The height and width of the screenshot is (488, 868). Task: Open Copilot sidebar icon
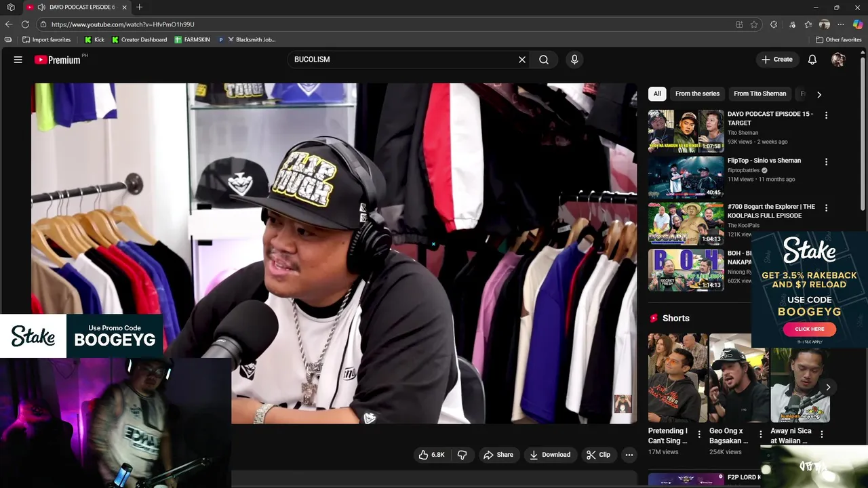858,24
